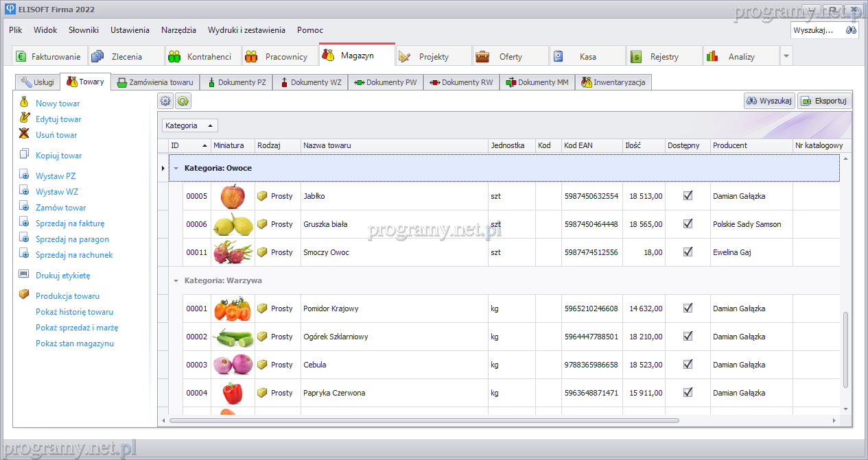Click the Produkcja towaru box icon
Viewport: 868px width, 460px height.
(x=24, y=295)
